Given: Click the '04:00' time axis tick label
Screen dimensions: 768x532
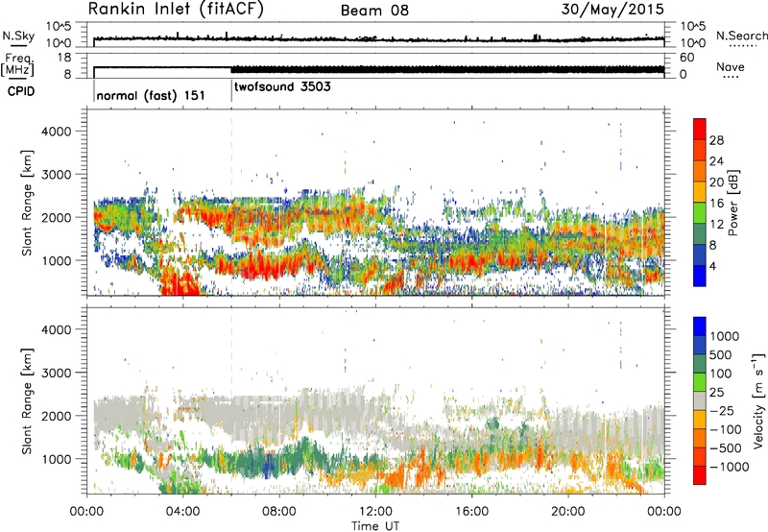Looking at the screenshot, I should tap(183, 512).
